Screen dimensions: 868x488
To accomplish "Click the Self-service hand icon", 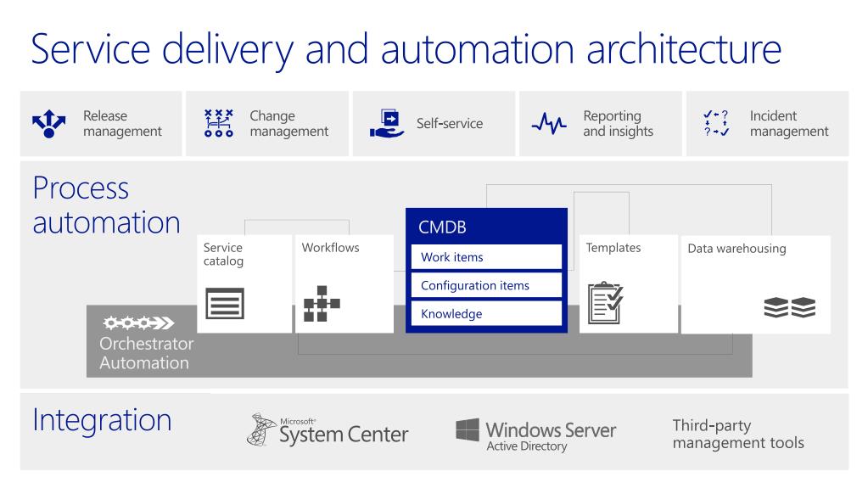I will (386, 124).
